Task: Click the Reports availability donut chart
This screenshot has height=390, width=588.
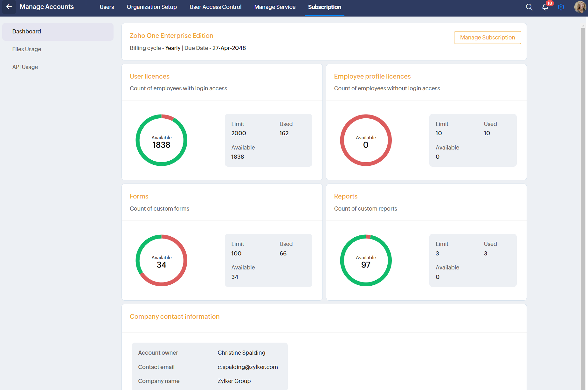Action: point(366,261)
